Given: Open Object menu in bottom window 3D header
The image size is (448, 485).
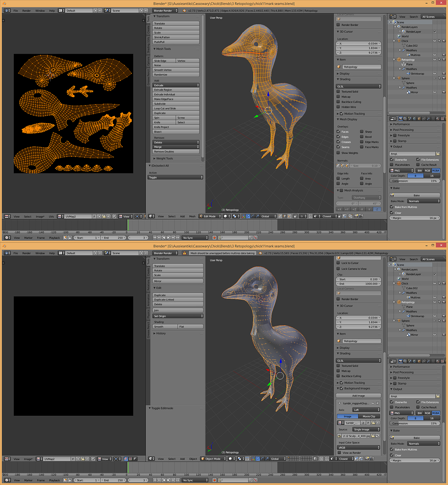Looking at the screenshot, I should (193, 458).
